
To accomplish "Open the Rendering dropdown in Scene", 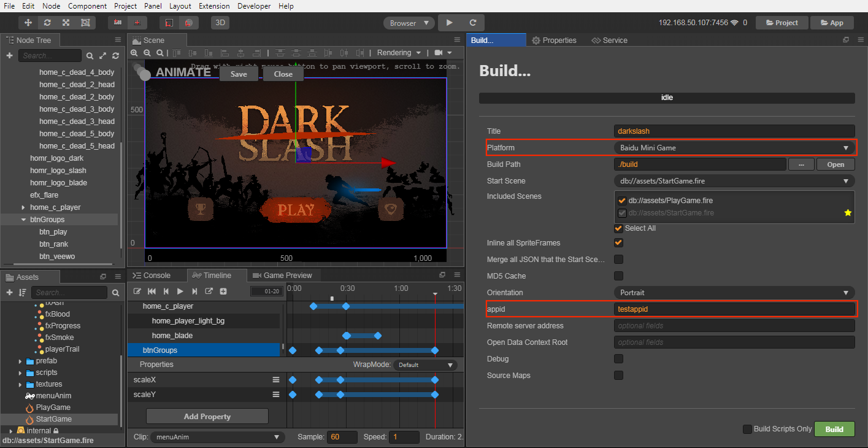I will [x=399, y=53].
